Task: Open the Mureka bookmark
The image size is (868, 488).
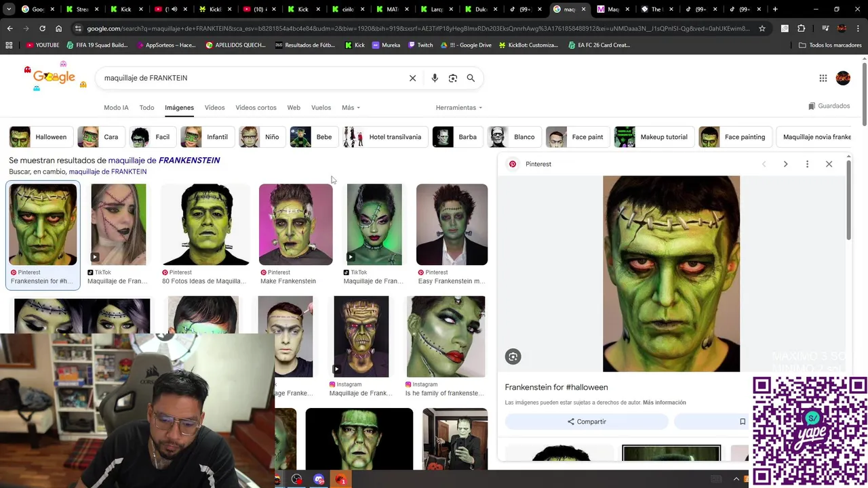Action: (x=386, y=45)
